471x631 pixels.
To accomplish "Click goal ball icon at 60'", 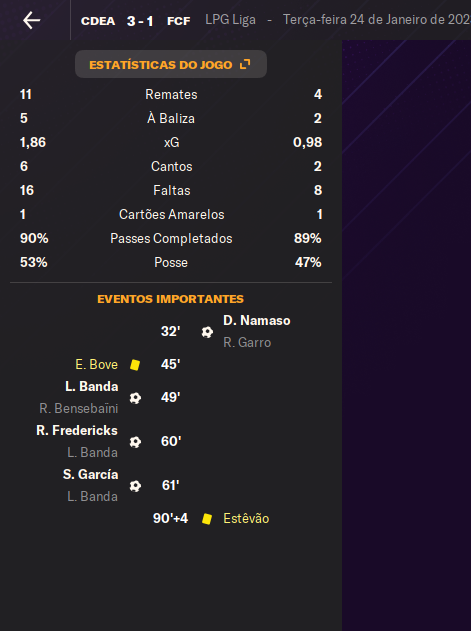I will pos(135,442).
